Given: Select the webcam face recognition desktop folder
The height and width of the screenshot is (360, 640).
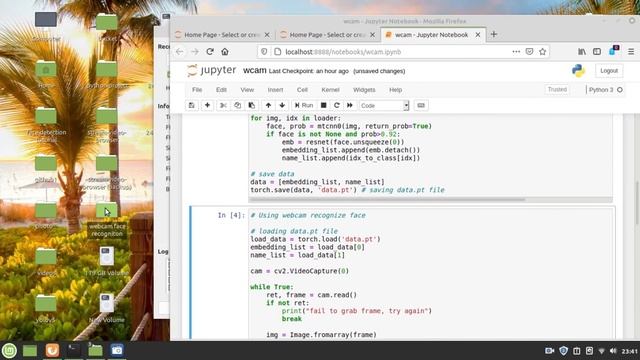Looking at the screenshot, I should pyautogui.click(x=107, y=220).
